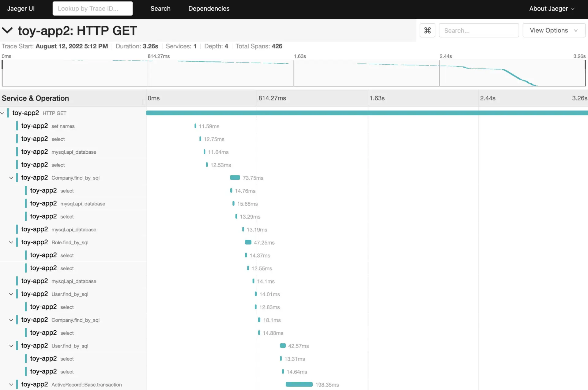Click the 42.57ms User.find_by_sql span bar
Image resolution: width=588 pixels, height=390 pixels.
(283, 346)
